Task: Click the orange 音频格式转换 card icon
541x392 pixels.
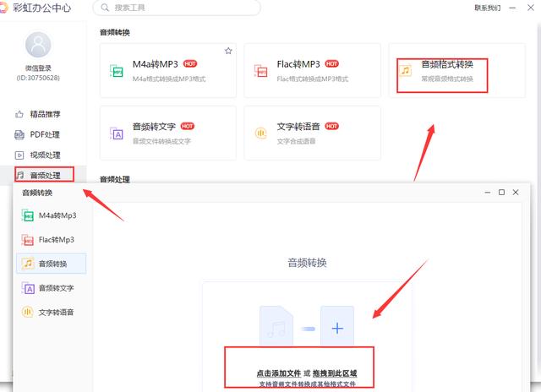Action: (406, 71)
